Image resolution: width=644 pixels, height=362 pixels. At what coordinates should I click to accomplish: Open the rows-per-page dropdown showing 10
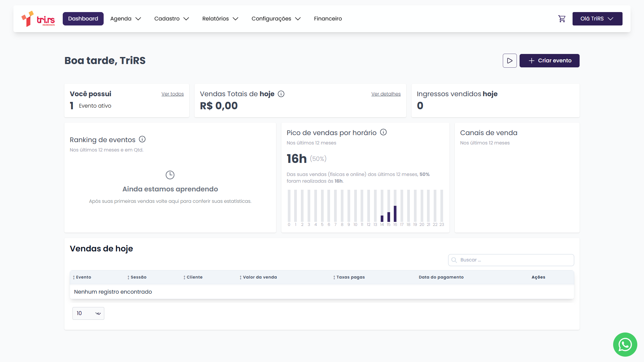click(x=88, y=313)
